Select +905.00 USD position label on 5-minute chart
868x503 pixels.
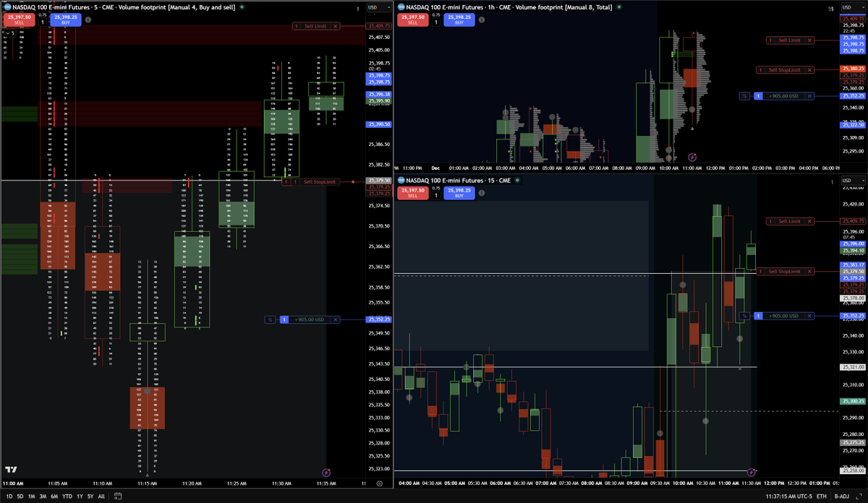(308, 319)
